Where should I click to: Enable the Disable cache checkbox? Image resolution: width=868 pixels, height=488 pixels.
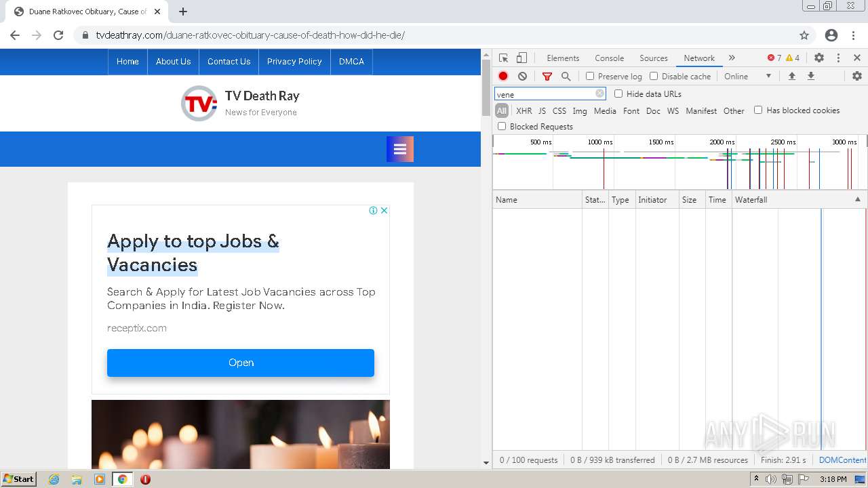[654, 77]
